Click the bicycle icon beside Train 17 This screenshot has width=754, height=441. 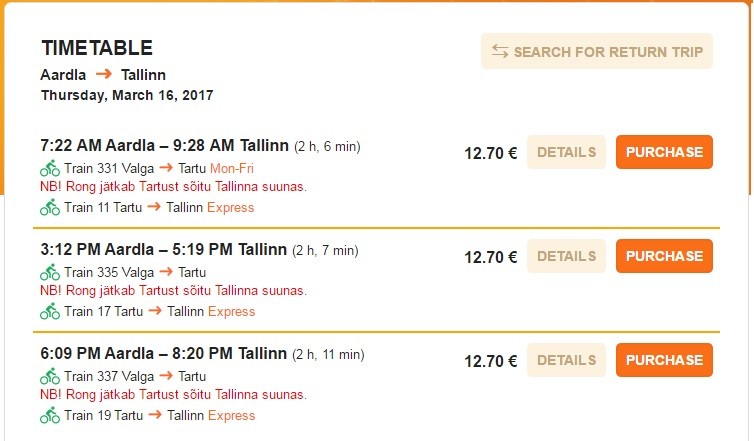pyautogui.click(x=50, y=312)
